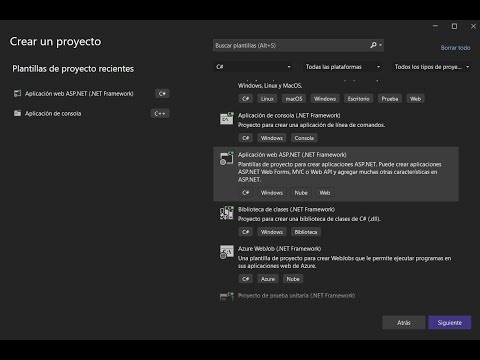This screenshot has width=480, height=360.
Task: Click the macOS tag
Action: click(x=294, y=99)
